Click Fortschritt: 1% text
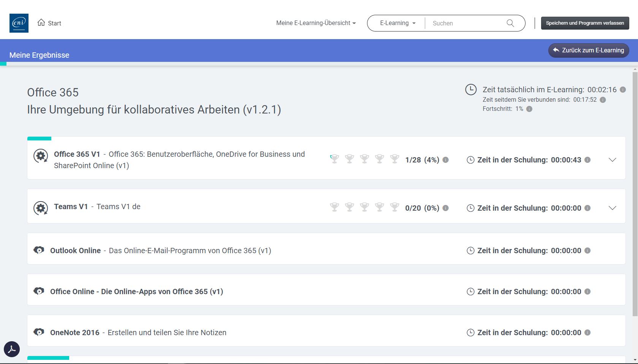Viewport: 638px width, 364px height. [x=503, y=109]
